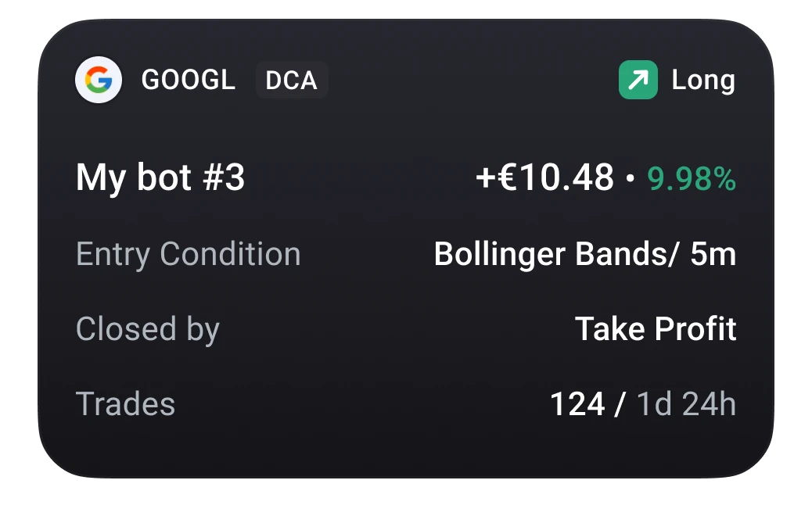Click the dot separator between profit and percentage
Image resolution: width=812 pixels, height=516 pixels.
coord(631,178)
